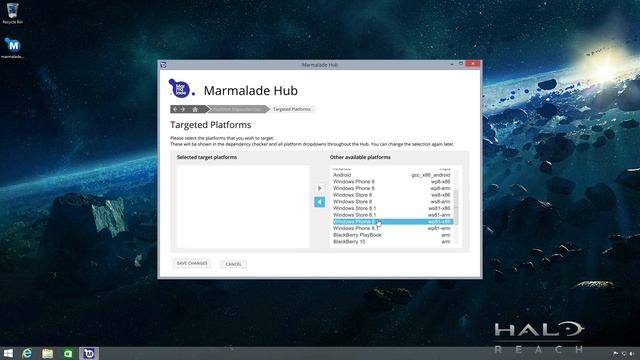Image resolution: width=640 pixels, height=360 pixels.
Task: Select the Targeted Platforms breadcrumb
Action: tap(292, 109)
